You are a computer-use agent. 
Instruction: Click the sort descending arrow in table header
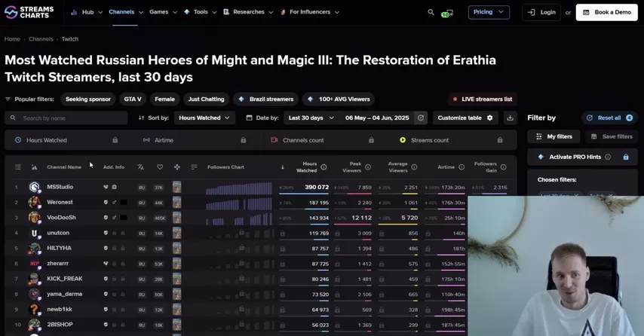click(x=283, y=167)
